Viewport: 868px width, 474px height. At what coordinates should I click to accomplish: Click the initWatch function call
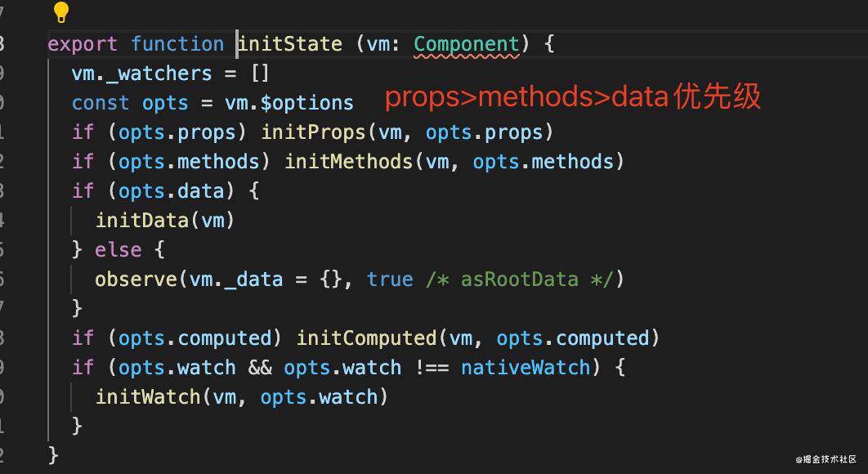click(x=148, y=396)
